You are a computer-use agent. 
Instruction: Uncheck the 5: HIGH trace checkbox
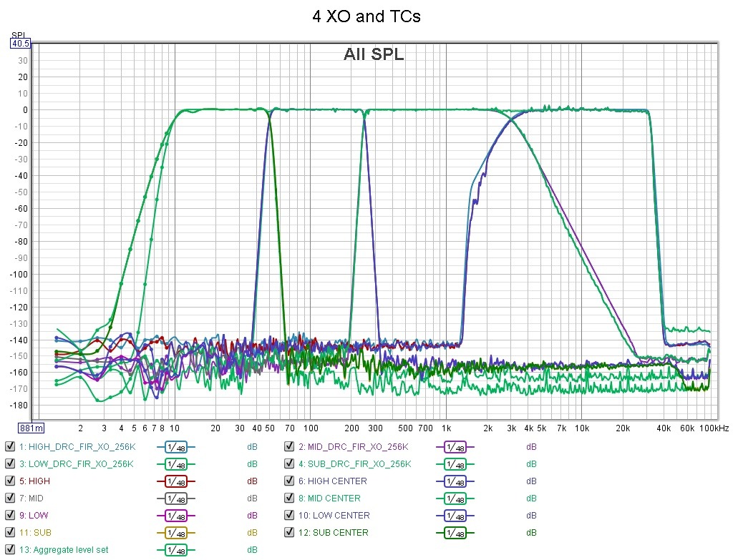point(10,481)
